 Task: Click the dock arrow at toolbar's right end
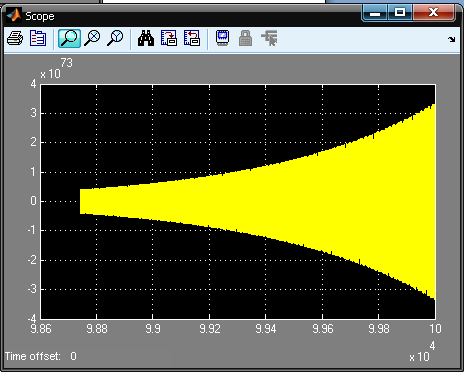tap(452, 39)
